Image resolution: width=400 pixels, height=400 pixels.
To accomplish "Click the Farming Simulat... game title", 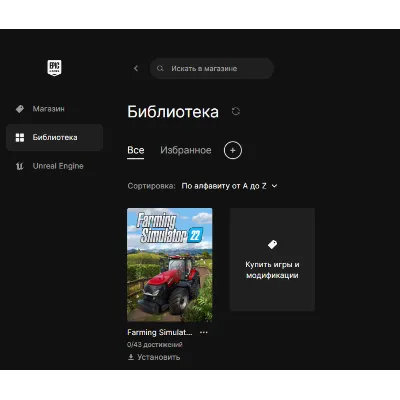I will (160, 332).
